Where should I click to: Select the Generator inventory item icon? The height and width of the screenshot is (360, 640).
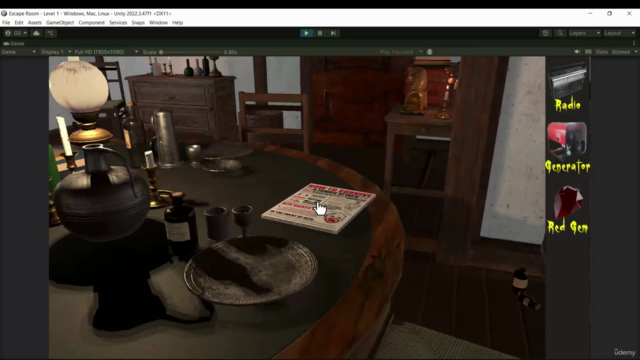tap(567, 140)
